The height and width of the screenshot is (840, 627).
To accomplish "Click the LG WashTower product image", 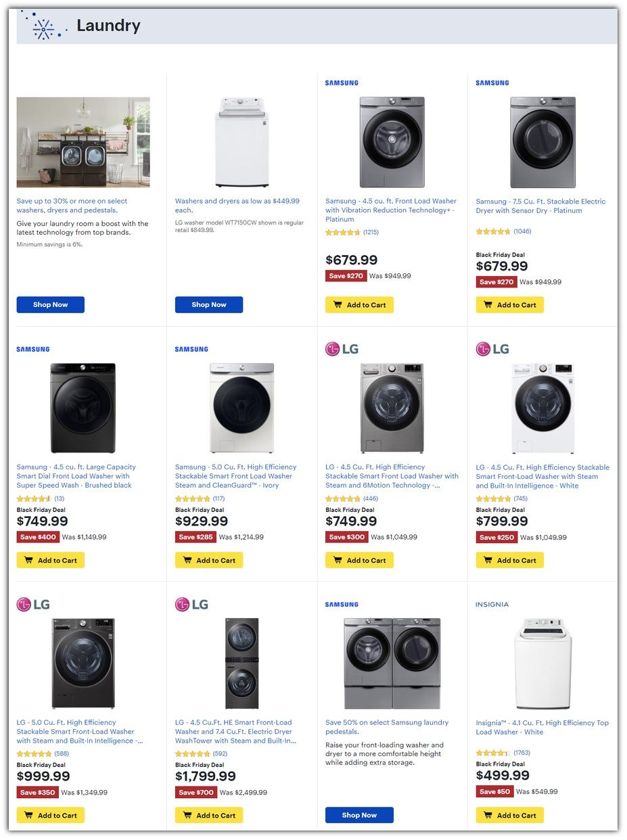I will [x=241, y=663].
